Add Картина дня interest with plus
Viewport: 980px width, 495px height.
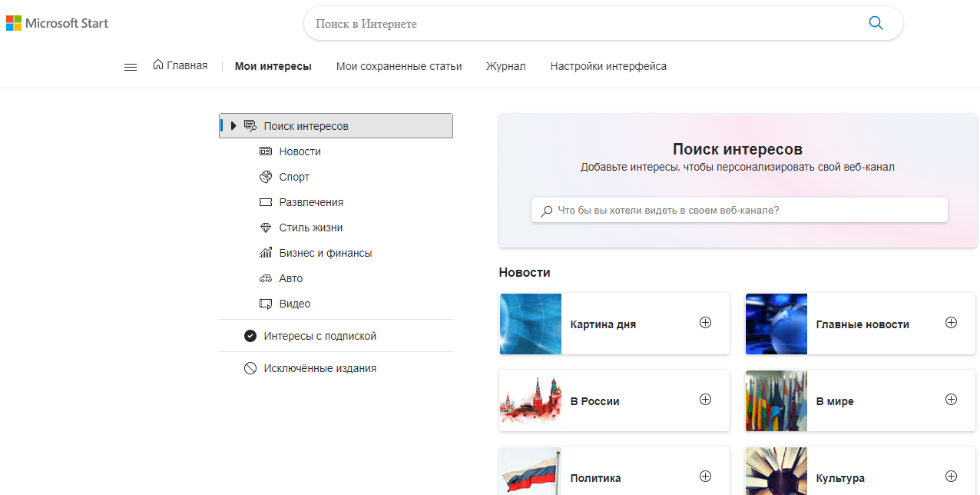point(705,323)
